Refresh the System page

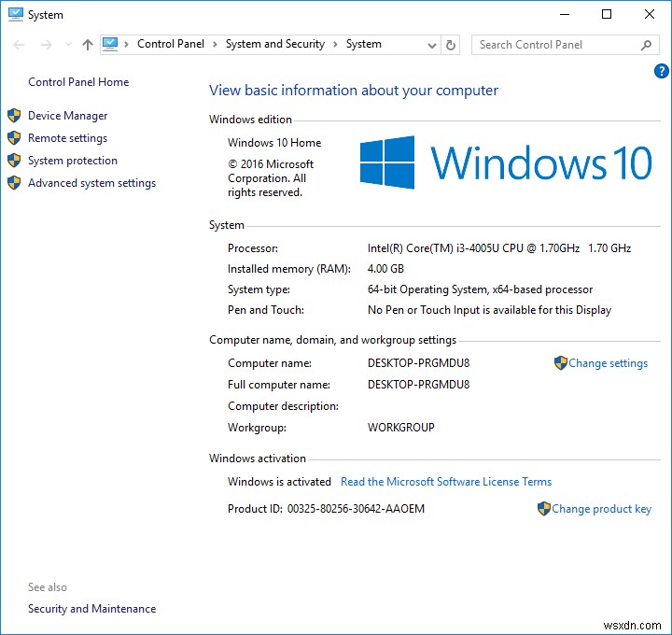click(451, 45)
